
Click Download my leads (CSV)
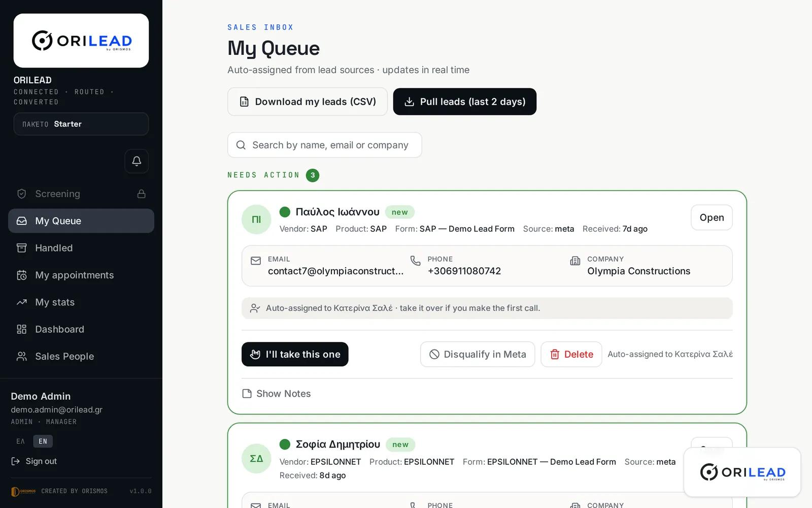coord(308,102)
